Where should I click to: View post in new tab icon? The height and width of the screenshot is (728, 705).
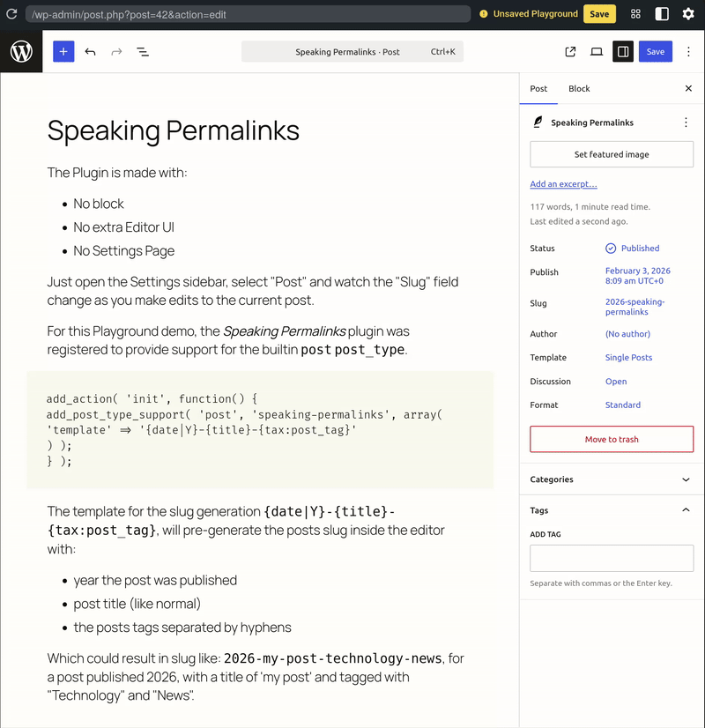tap(570, 51)
